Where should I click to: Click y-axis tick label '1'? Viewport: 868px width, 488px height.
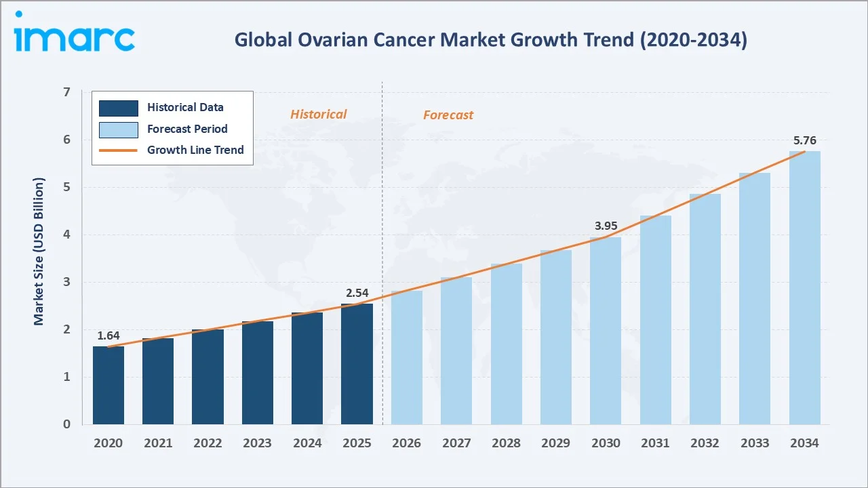coord(66,377)
